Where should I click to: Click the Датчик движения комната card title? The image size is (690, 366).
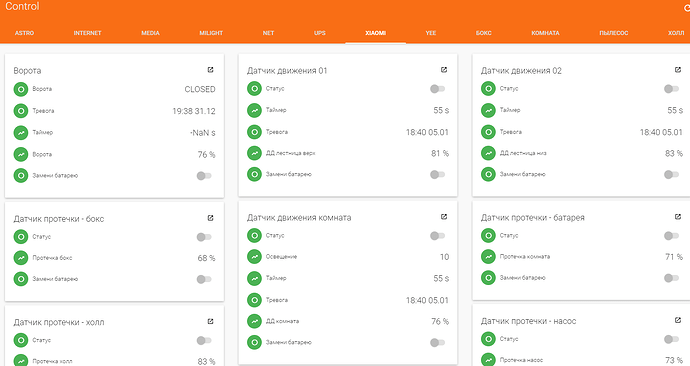(299, 218)
